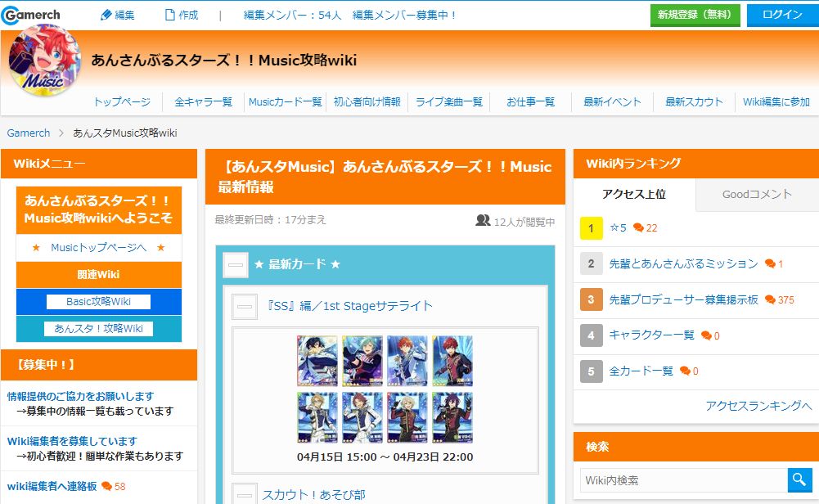
Task: Click the search magnifier button
Action: click(x=799, y=480)
